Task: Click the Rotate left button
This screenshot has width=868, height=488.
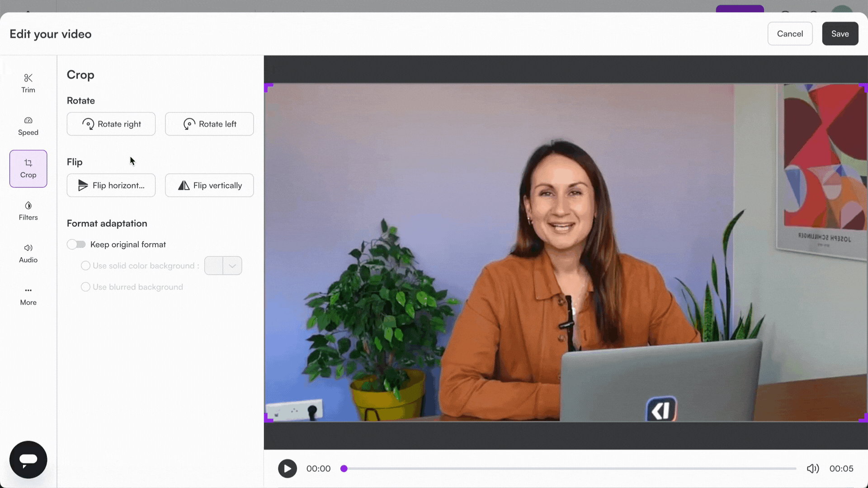Action: [x=209, y=124]
